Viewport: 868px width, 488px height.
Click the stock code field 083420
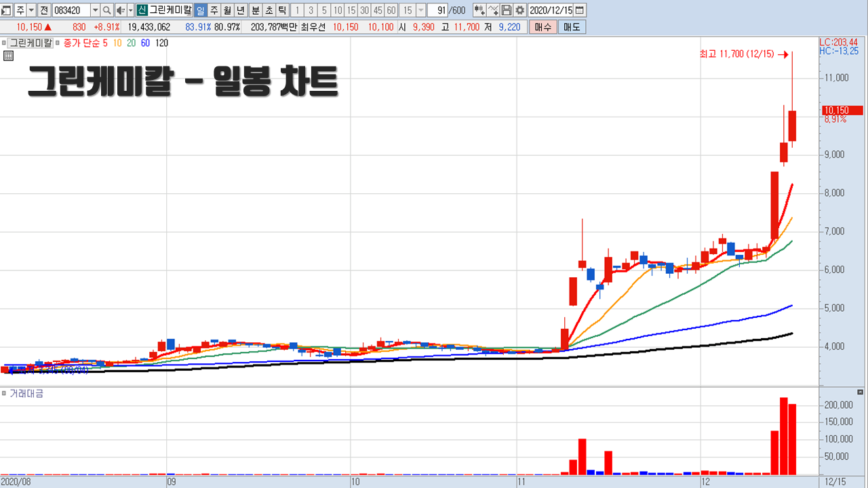[x=71, y=10]
